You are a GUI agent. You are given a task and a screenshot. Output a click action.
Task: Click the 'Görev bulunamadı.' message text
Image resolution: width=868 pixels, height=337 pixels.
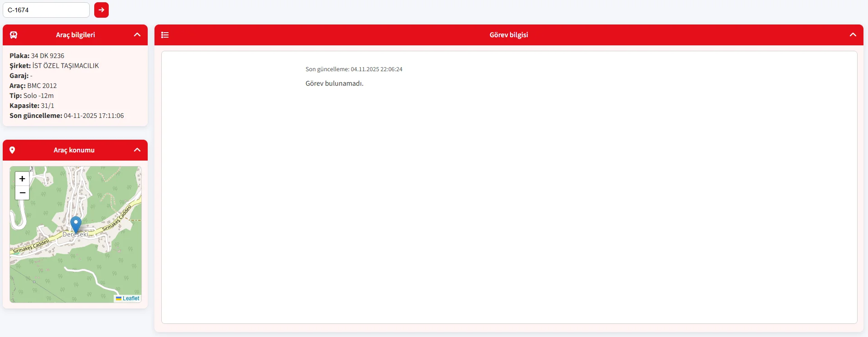pyautogui.click(x=334, y=83)
